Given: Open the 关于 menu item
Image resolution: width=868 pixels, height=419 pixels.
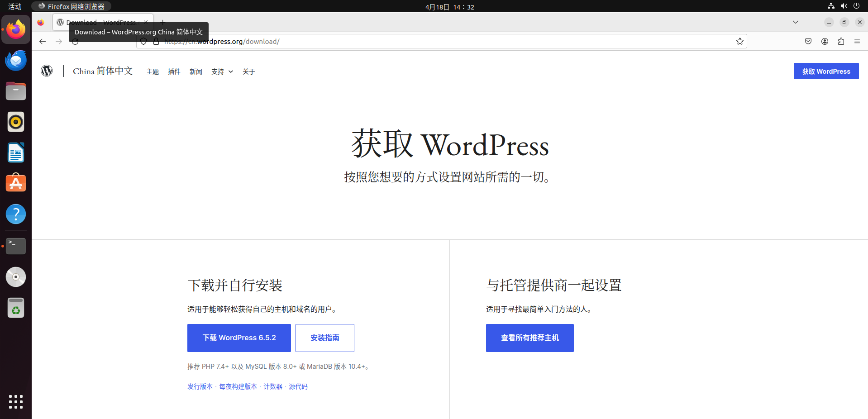Looking at the screenshot, I should coord(249,71).
